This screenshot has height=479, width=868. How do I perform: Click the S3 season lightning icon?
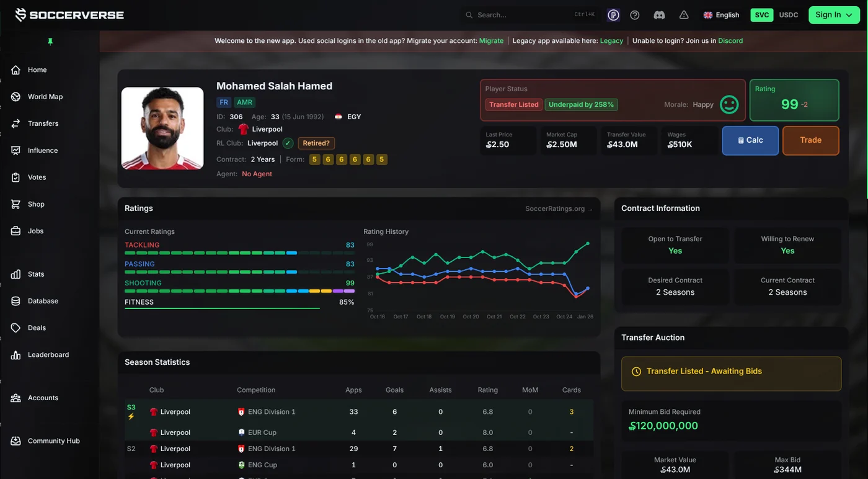[x=131, y=416]
